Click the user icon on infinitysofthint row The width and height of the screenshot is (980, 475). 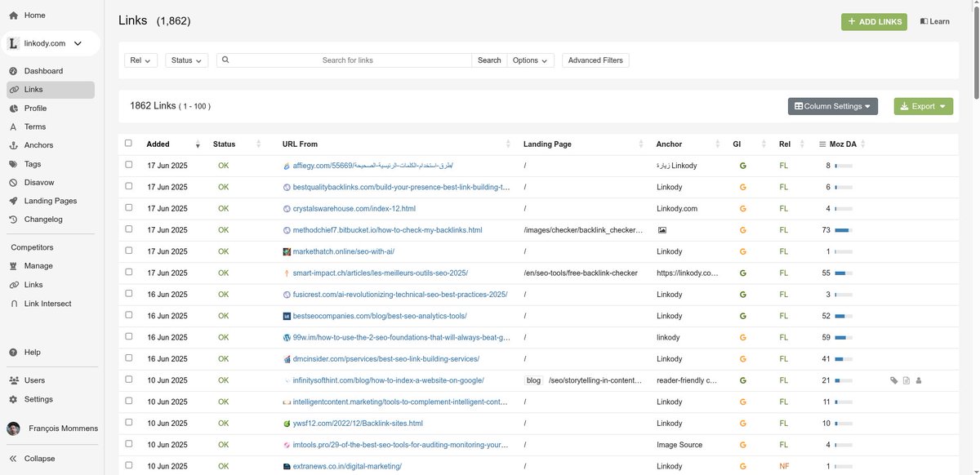tap(919, 380)
